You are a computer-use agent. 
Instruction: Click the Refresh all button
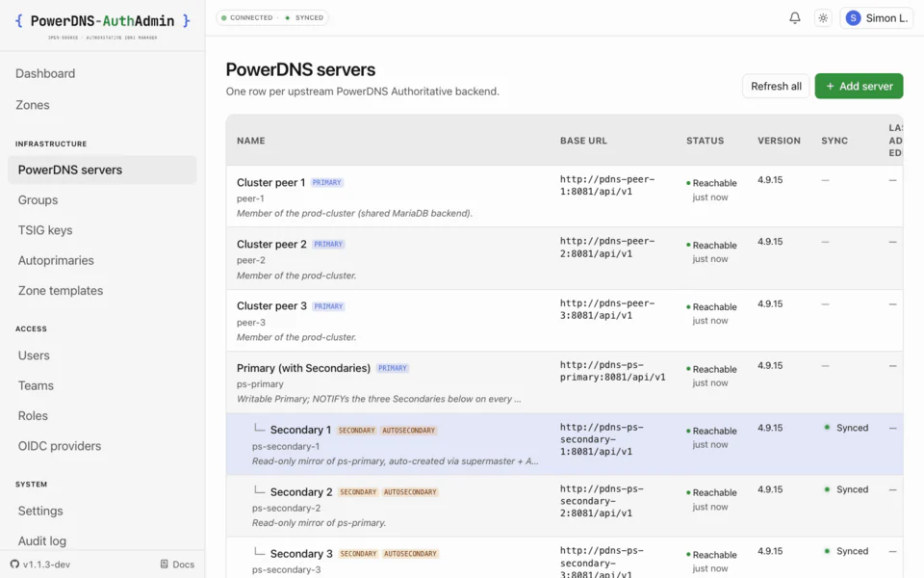pos(776,86)
